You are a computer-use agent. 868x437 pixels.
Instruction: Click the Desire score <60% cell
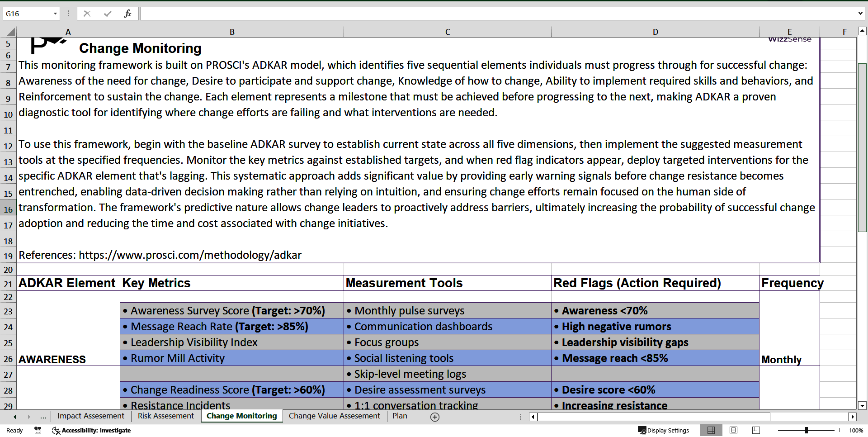(x=656, y=390)
